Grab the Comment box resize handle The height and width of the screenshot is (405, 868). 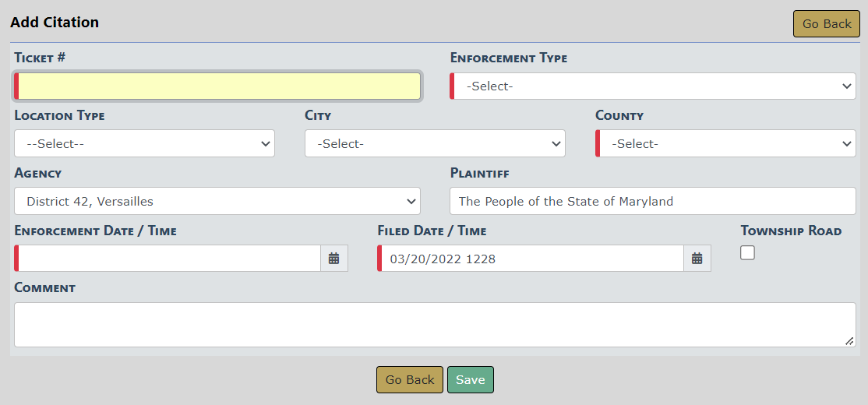pyautogui.click(x=849, y=340)
